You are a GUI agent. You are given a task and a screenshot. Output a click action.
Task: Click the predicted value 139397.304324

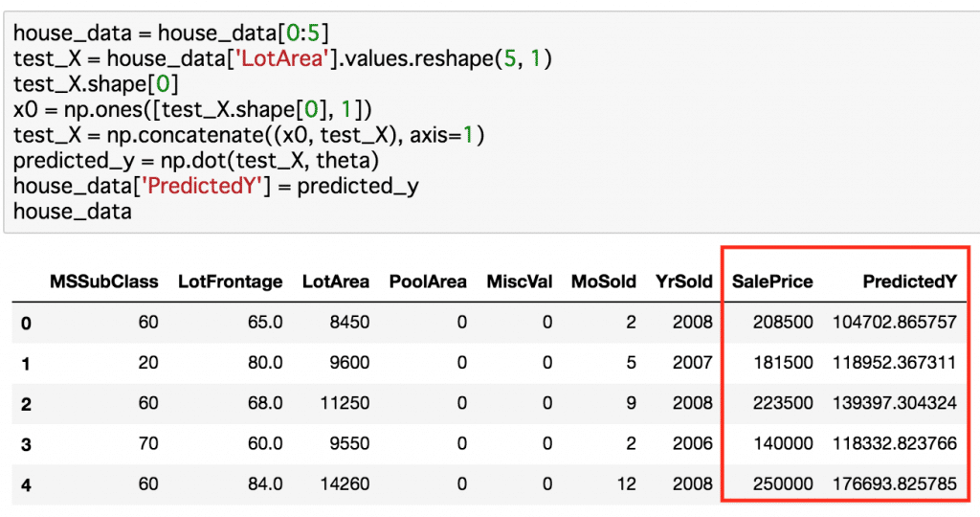(x=895, y=403)
